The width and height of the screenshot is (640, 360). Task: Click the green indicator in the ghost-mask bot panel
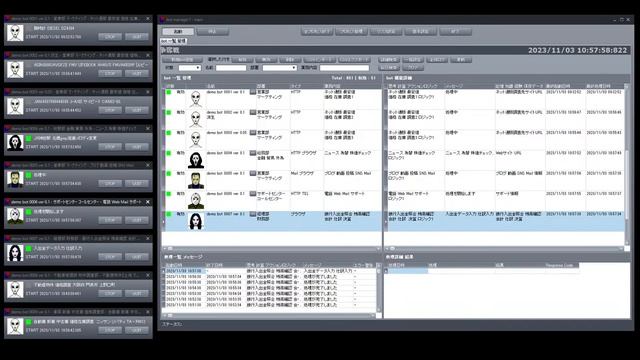(29, 138)
